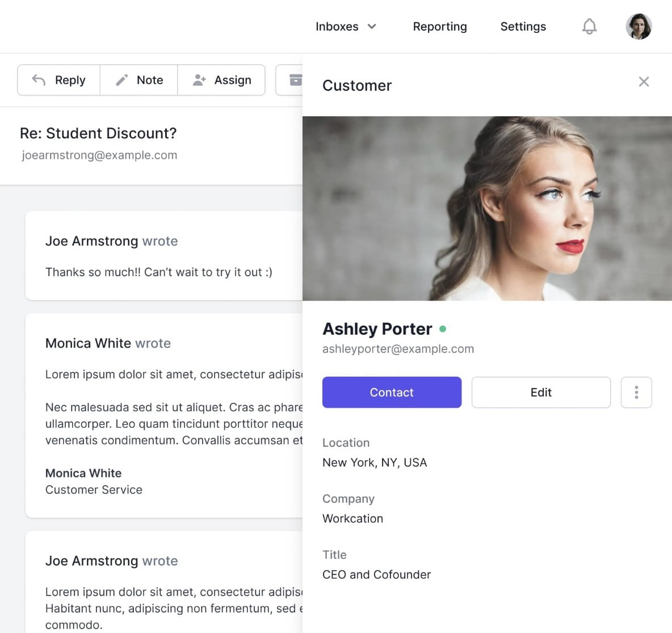Select Monica White's message card
The image size is (672, 633).
tap(163, 415)
